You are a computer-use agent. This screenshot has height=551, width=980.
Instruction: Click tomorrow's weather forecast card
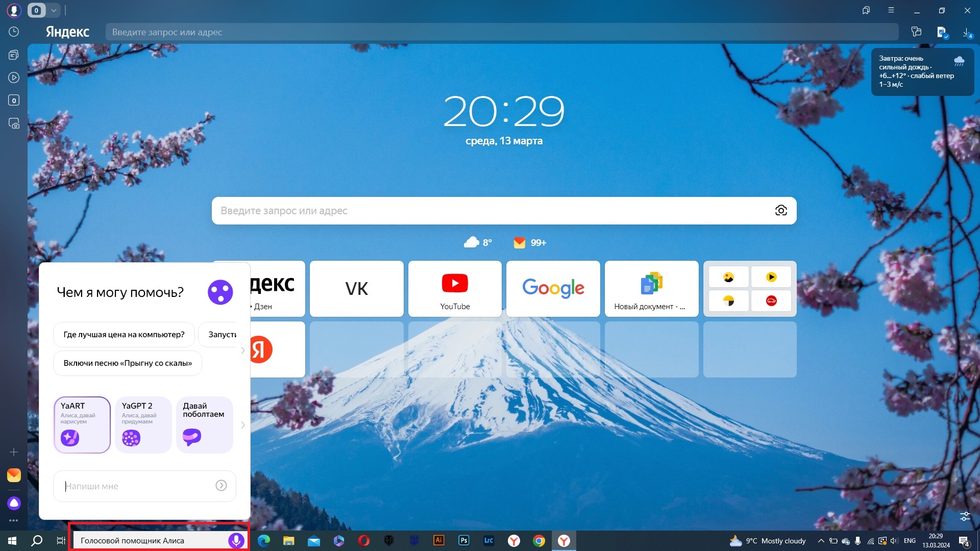pos(922,71)
